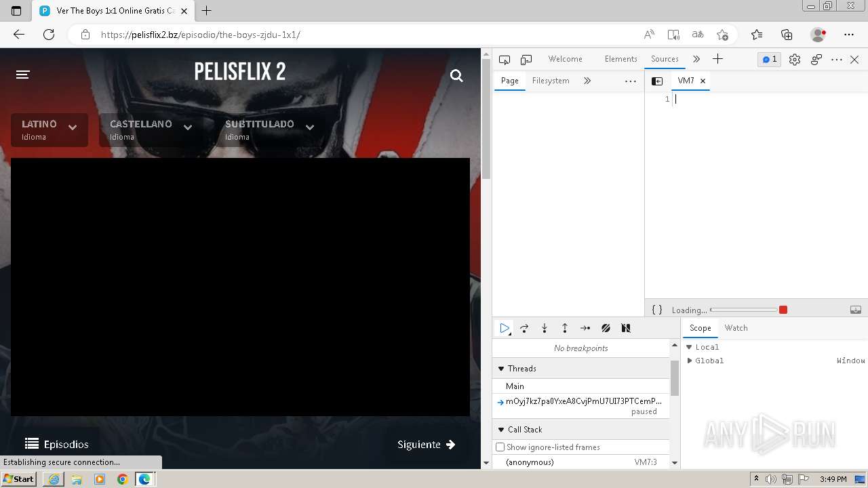Click debugger pane scrollbar thumb
The height and width of the screenshot is (488, 868).
[x=674, y=378]
